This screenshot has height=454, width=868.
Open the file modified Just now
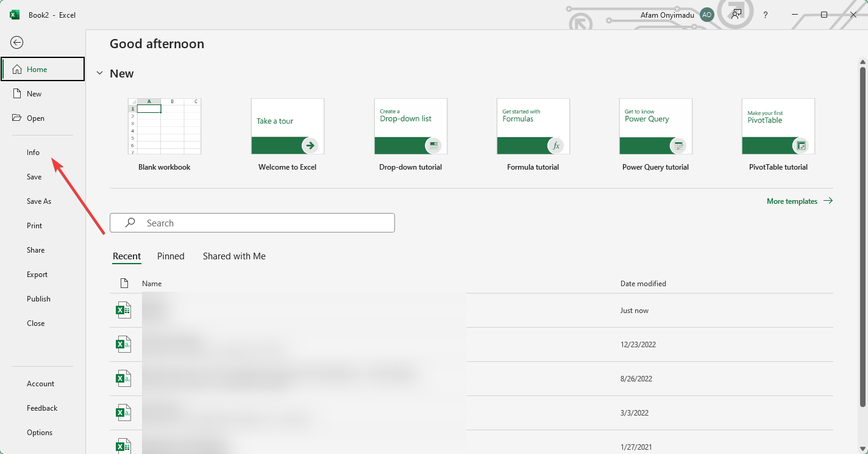[471, 310]
